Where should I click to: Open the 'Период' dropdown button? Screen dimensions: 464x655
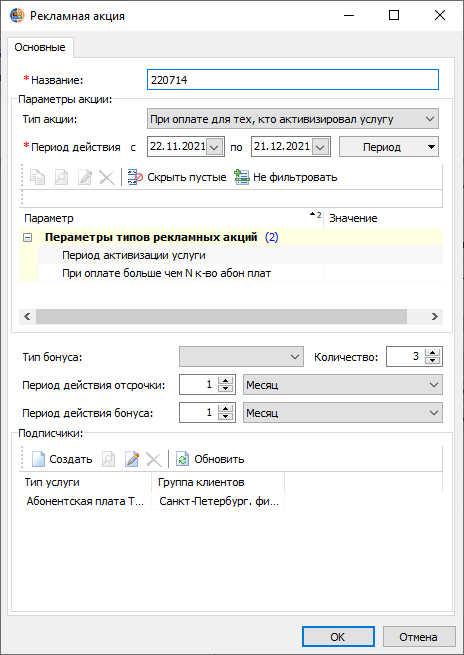[x=389, y=147]
